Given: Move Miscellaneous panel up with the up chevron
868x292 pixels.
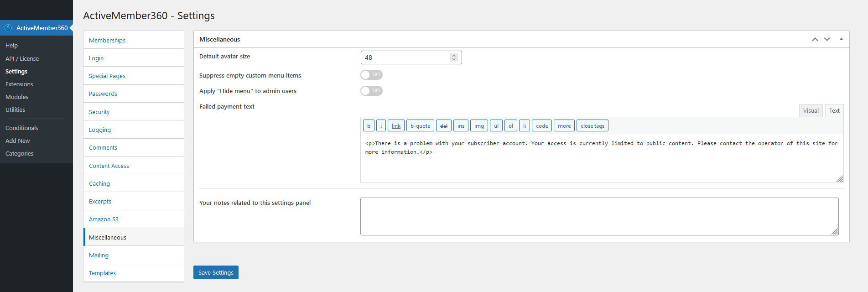Looking at the screenshot, I should pyautogui.click(x=815, y=39).
